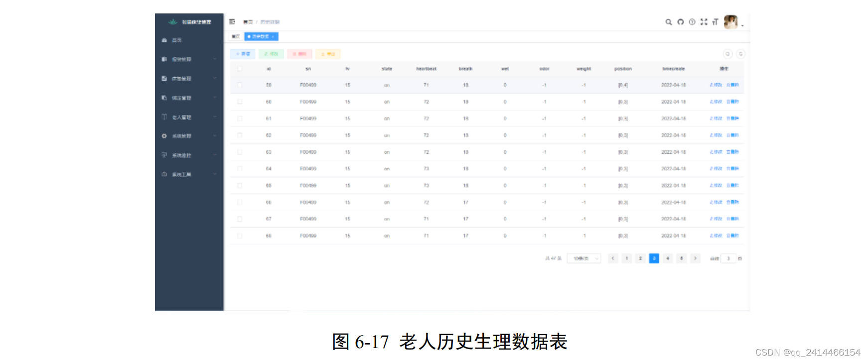Click the red 删除 toolbar button

tap(299, 54)
